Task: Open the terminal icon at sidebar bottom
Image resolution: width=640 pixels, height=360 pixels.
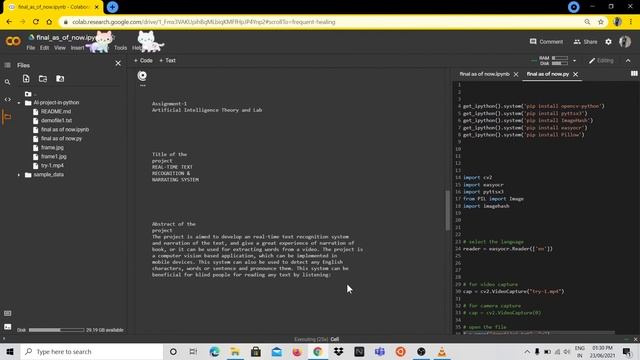Action: (x=7, y=327)
